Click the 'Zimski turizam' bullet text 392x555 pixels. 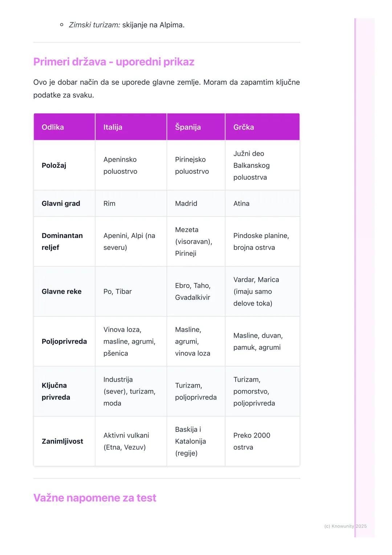pos(126,25)
